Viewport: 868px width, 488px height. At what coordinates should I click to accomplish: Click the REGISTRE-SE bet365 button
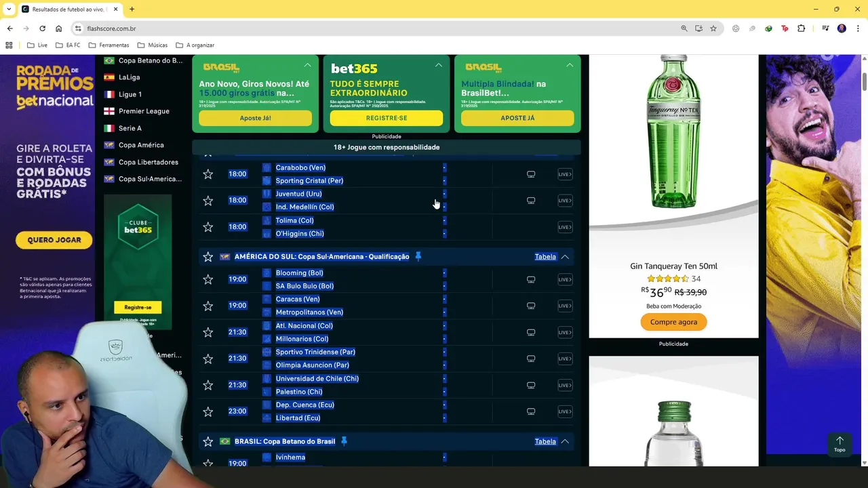click(387, 118)
